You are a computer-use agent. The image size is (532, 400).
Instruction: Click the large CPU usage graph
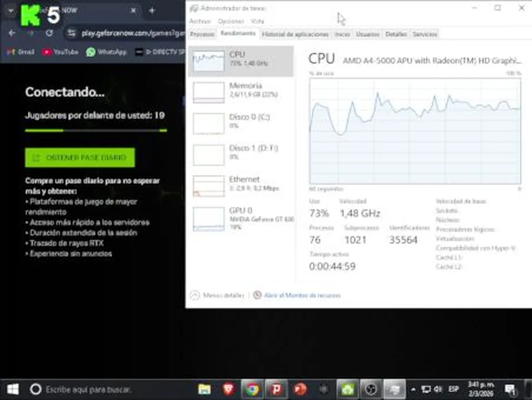tap(415, 131)
